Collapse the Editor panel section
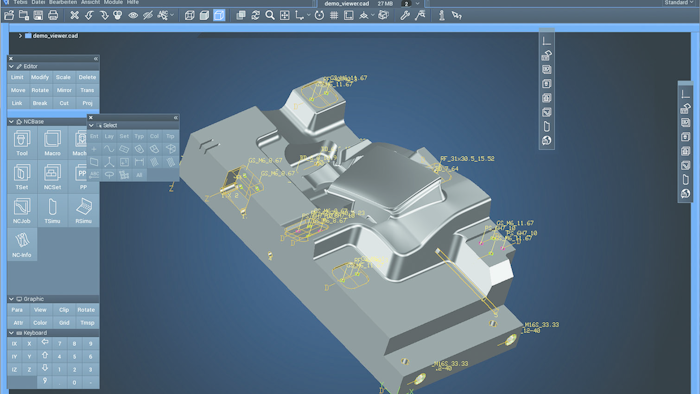Screen dimensions: 700x394 click(x=11, y=66)
